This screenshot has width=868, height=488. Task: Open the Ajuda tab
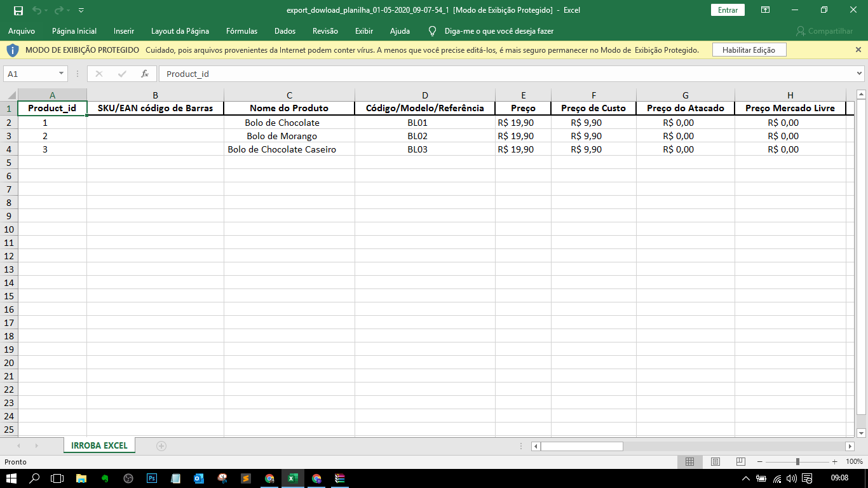click(x=400, y=30)
